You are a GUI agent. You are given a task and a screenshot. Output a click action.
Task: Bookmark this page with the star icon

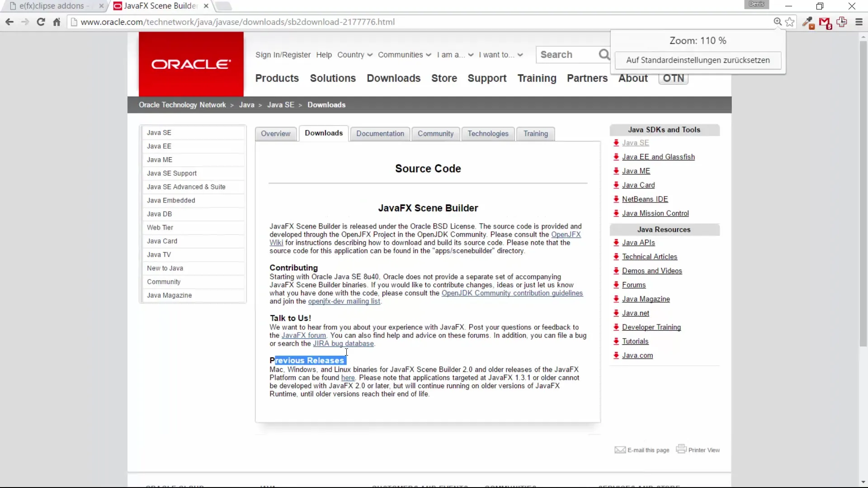click(x=790, y=22)
